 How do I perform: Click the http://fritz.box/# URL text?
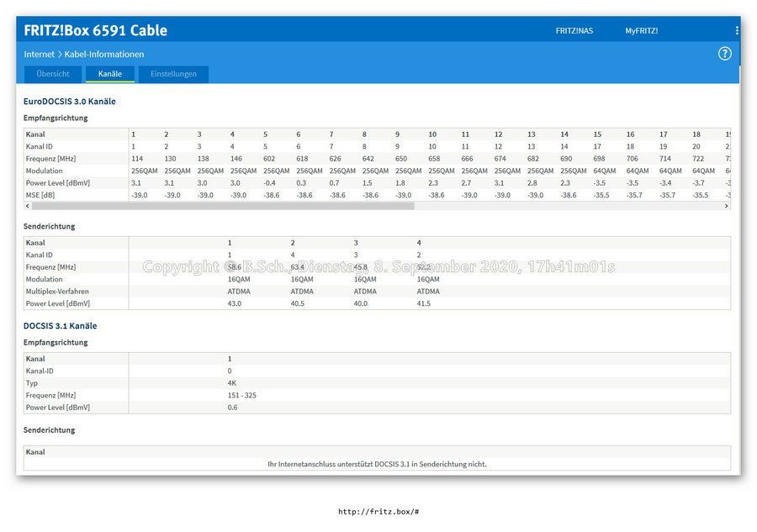(378, 512)
